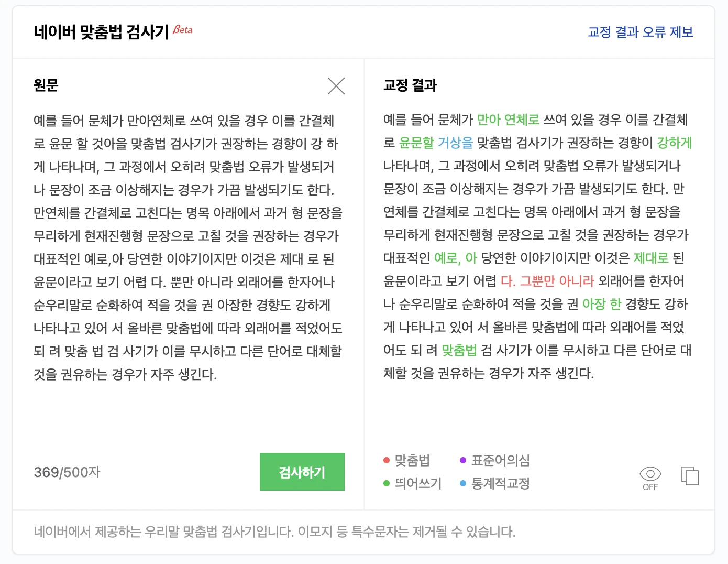Screen dimensions: 728x564
Task: Switch focus to the 교정 결과 panel heading
Action: click(x=410, y=85)
